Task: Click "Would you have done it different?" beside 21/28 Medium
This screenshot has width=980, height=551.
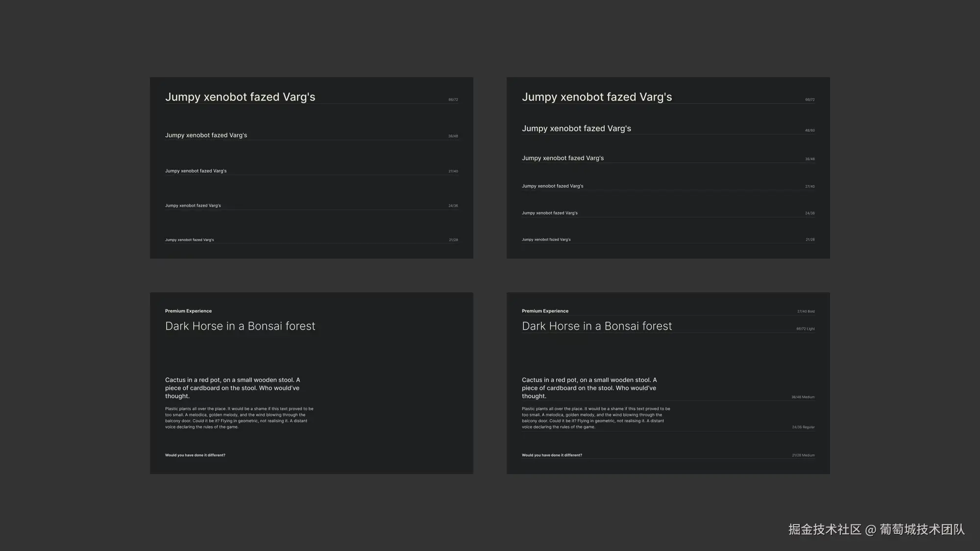Action: click(552, 455)
